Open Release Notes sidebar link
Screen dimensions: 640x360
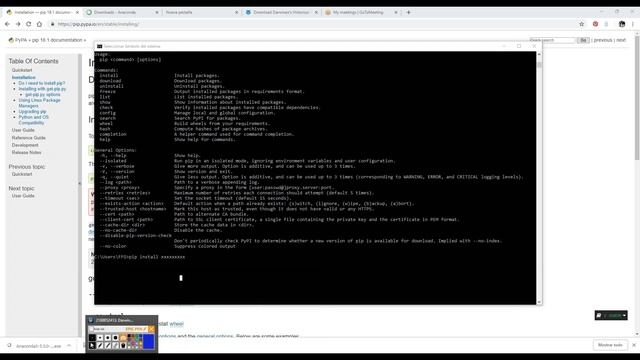[27, 153]
